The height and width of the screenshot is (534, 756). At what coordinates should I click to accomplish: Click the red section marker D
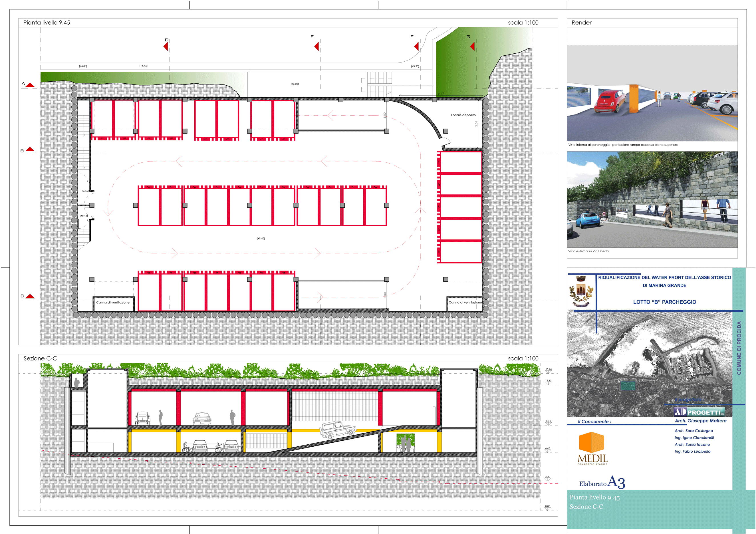(x=166, y=47)
